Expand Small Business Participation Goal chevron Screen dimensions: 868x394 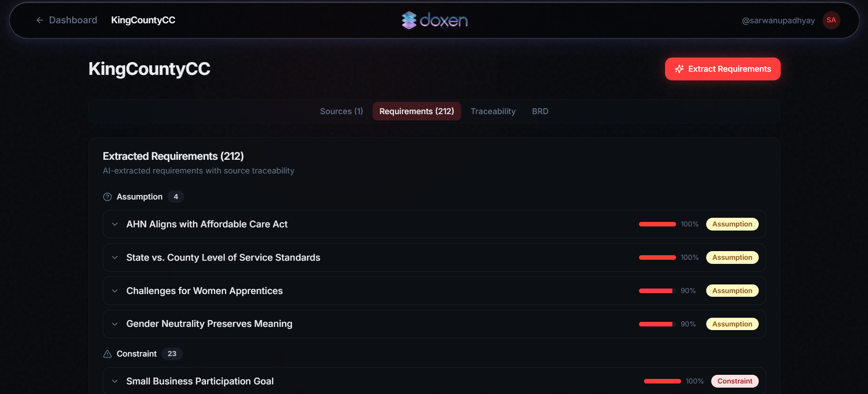115,381
